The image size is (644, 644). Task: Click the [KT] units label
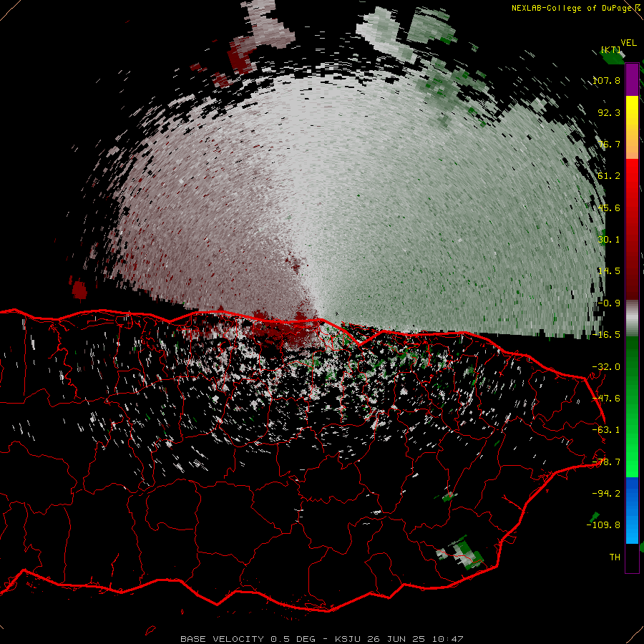click(x=611, y=49)
